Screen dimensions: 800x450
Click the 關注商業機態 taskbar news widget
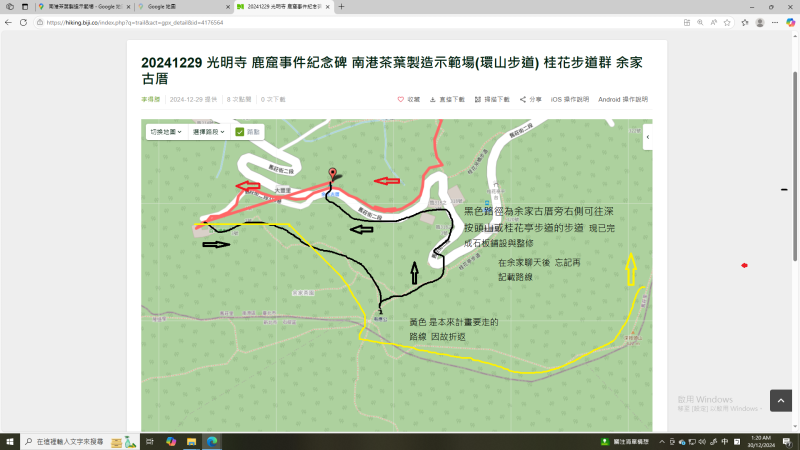pos(625,441)
